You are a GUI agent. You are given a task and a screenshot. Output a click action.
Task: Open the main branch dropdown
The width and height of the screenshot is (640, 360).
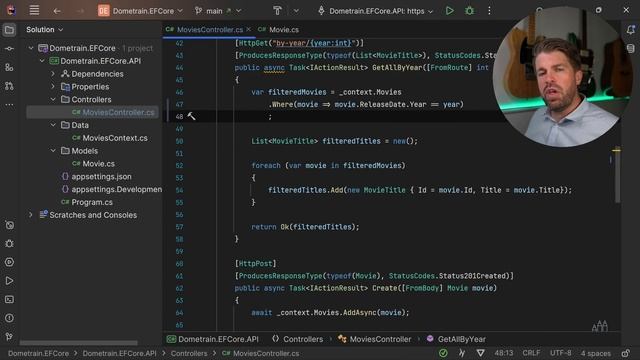(x=218, y=11)
